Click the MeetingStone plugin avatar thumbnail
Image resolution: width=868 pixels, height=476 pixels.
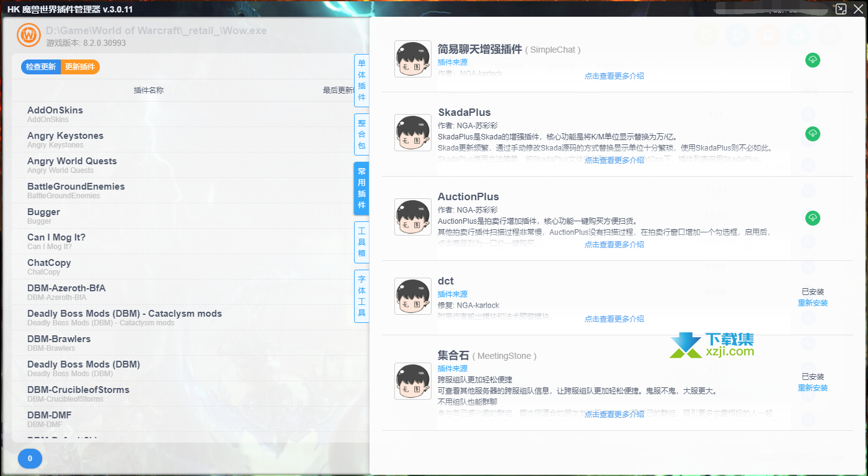(413, 381)
